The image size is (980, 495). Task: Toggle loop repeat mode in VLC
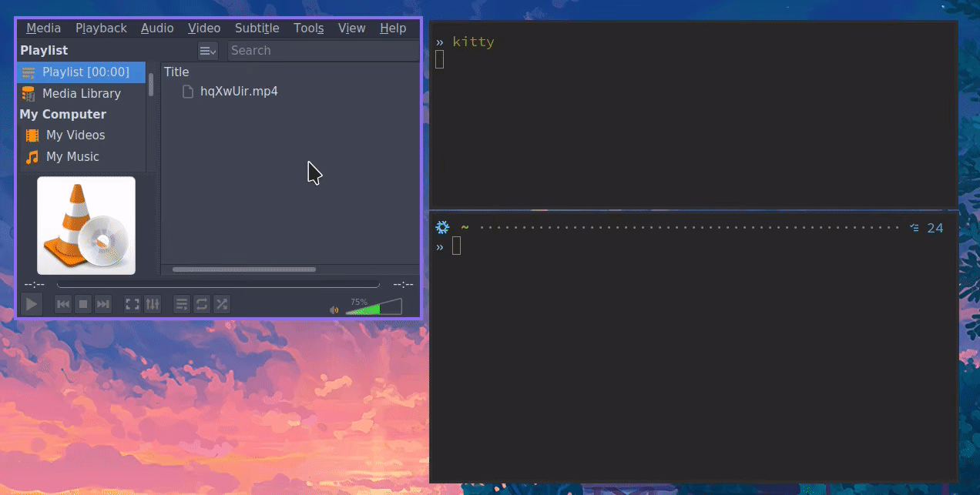pyautogui.click(x=202, y=304)
